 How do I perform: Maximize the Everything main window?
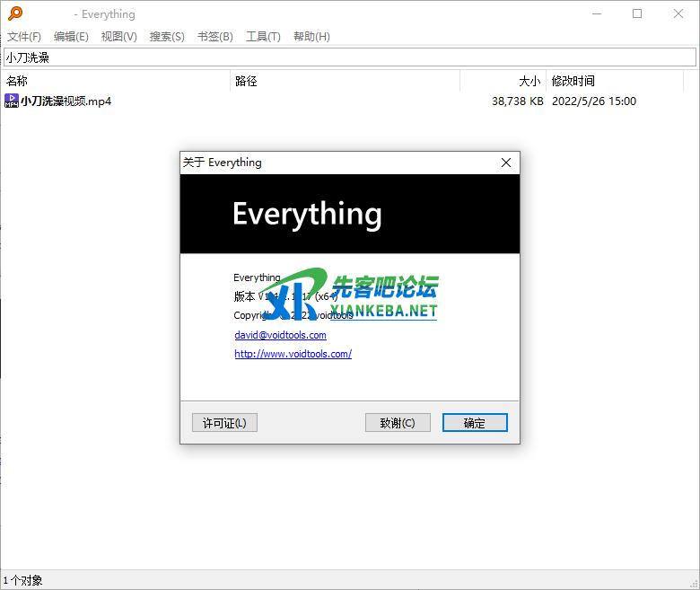click(x=637, y=13)
